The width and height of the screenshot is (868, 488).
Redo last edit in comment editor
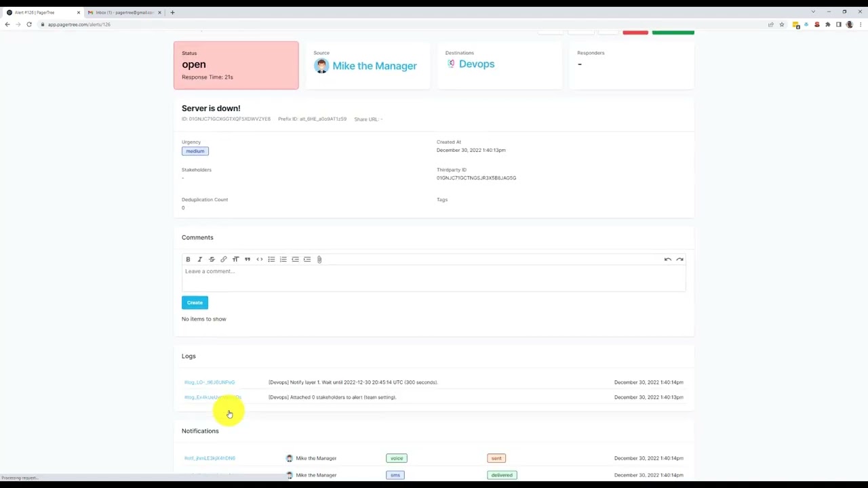coord(679,259)
